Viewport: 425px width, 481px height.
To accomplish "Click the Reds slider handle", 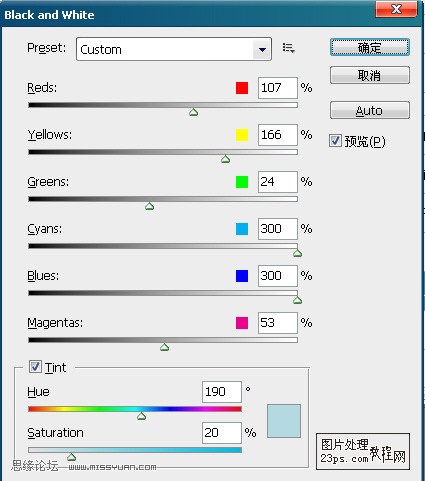I will click(193, 112).
